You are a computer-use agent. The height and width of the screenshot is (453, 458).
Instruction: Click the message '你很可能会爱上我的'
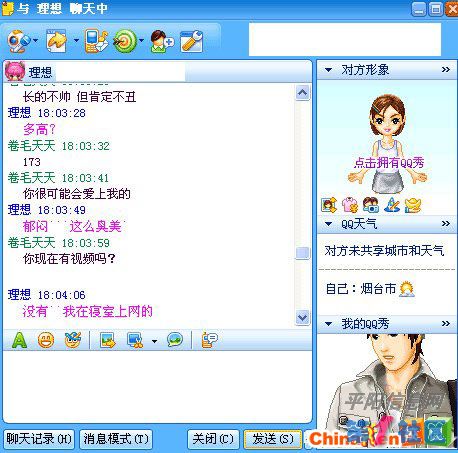(77, 194)
